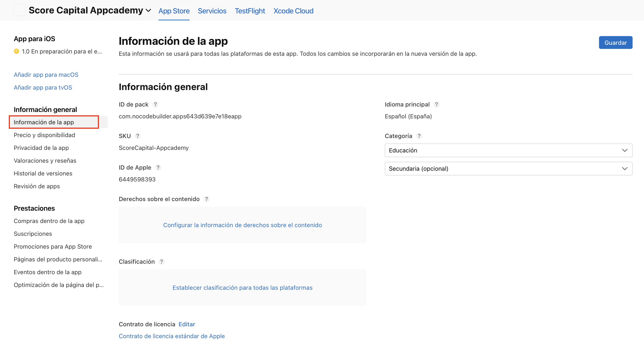Image resolution: width=644 pixels, height=356 pixels.
Task: Open the Servicios tab
Action: (x=212, y=11)
